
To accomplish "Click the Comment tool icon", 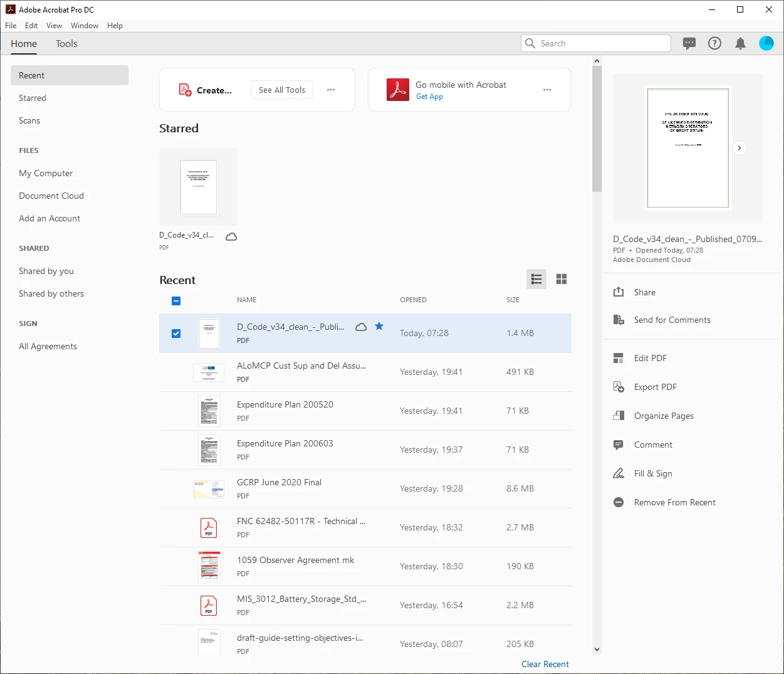I will 619,445.
